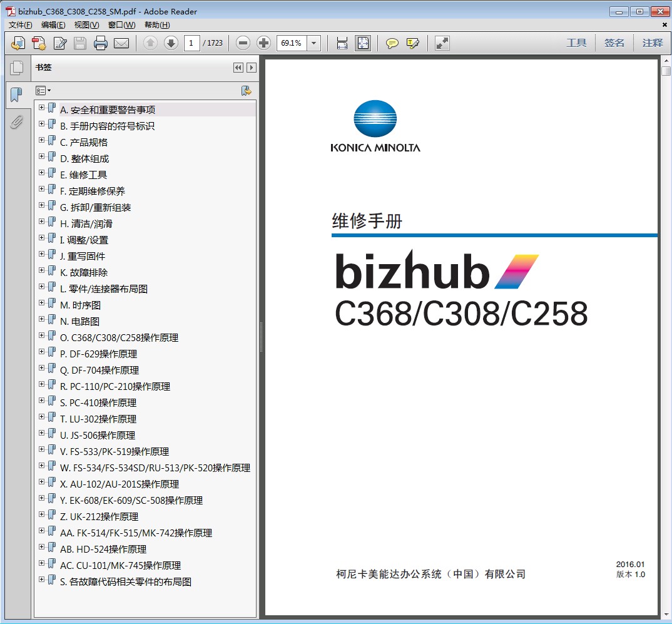672x624 pixels.
Task: Expand the K. 故障排除 bookmark
Action: tap(41, 270)
